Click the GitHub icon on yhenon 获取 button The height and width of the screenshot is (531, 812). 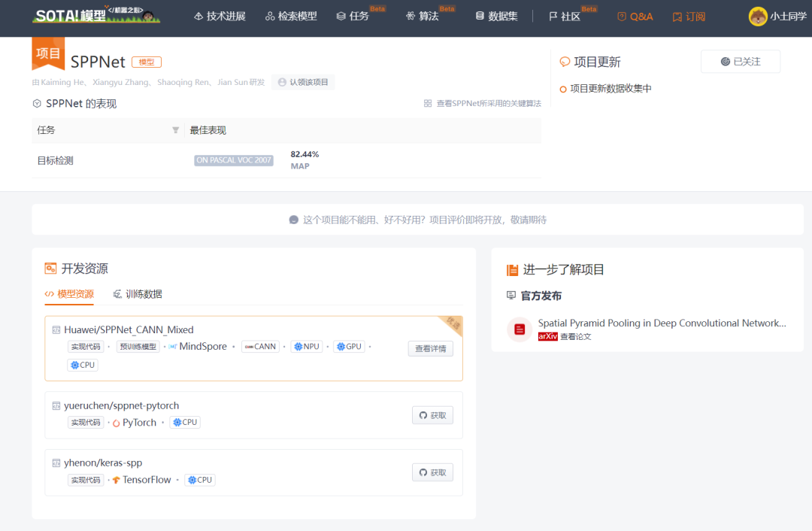coord(421,472)
